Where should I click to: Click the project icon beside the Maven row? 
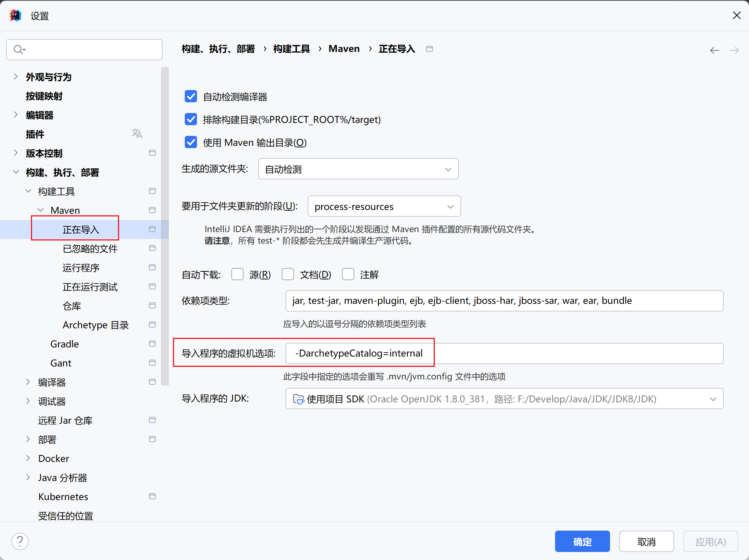point(152,210)
